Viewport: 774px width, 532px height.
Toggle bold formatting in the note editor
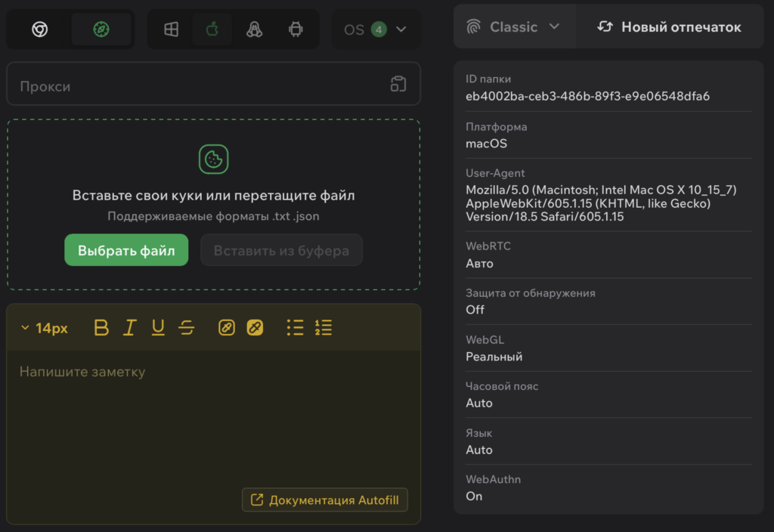pyautogui.click(x=101, y=327)
